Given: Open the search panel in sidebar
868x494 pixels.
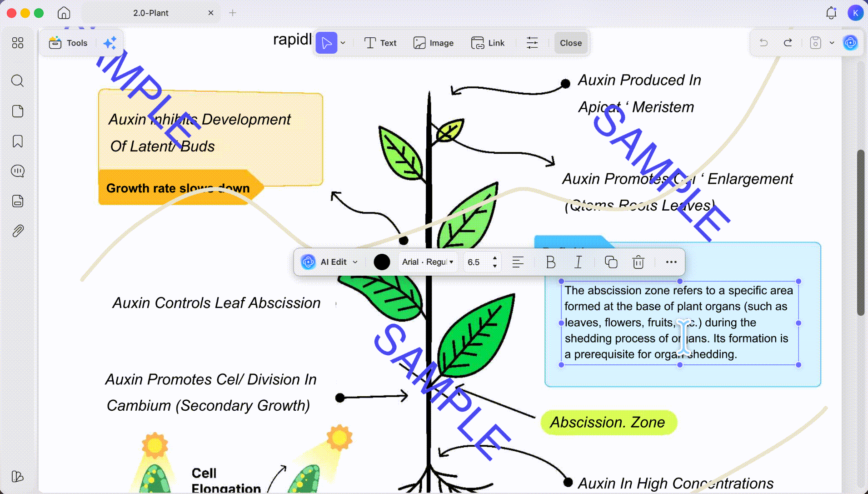Looking at the screenshot, I should click(18, 81).
